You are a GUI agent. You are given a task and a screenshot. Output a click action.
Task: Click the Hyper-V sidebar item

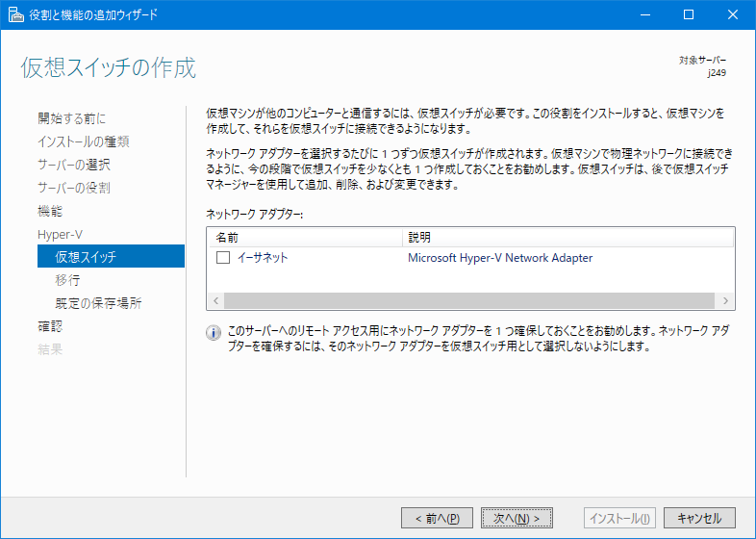pos(60,234)
